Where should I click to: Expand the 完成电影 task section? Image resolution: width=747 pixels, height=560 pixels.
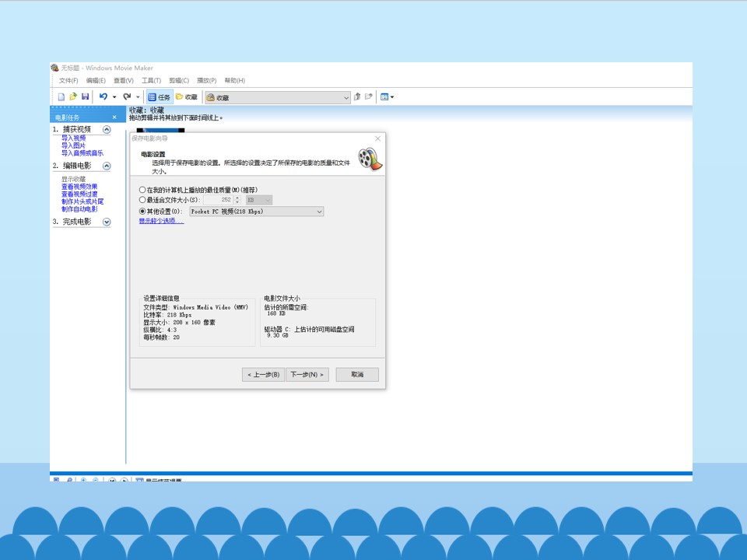(107, 222)
